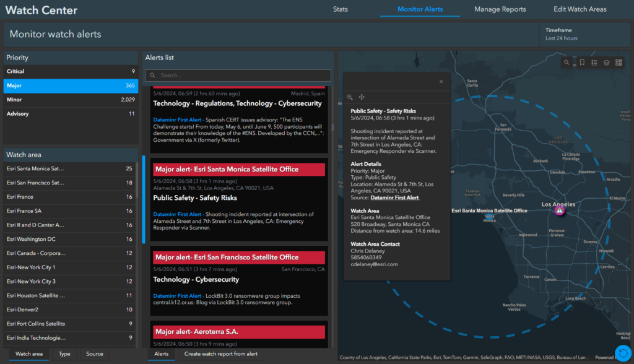
Task: Open the Timeframe Last 24 hours selector
Action: 585,35
